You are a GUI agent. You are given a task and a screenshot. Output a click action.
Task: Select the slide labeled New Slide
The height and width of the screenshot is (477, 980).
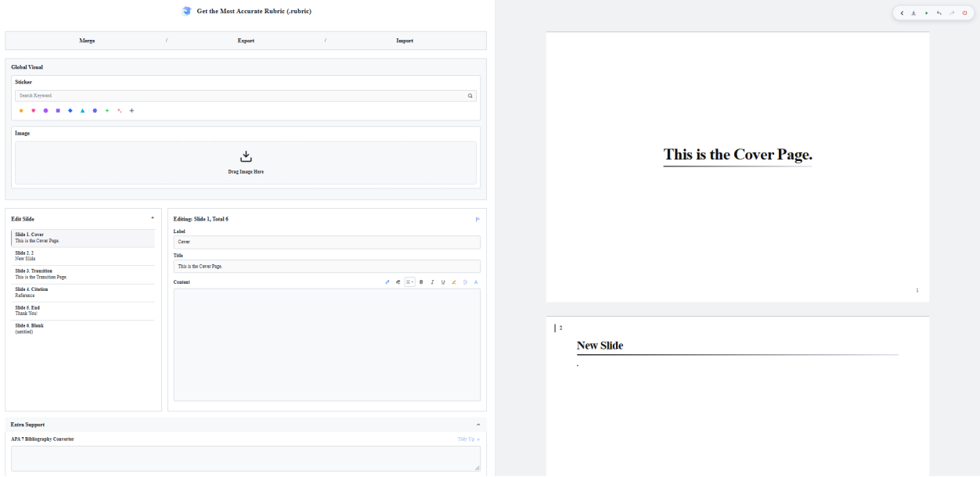[x=83, y=256]
